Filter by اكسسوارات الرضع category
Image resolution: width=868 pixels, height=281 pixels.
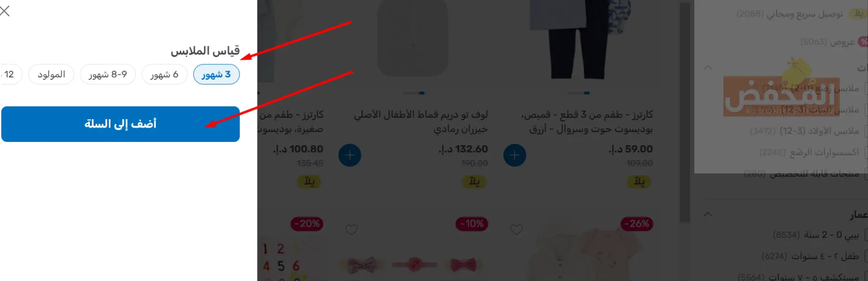(809, 152)
